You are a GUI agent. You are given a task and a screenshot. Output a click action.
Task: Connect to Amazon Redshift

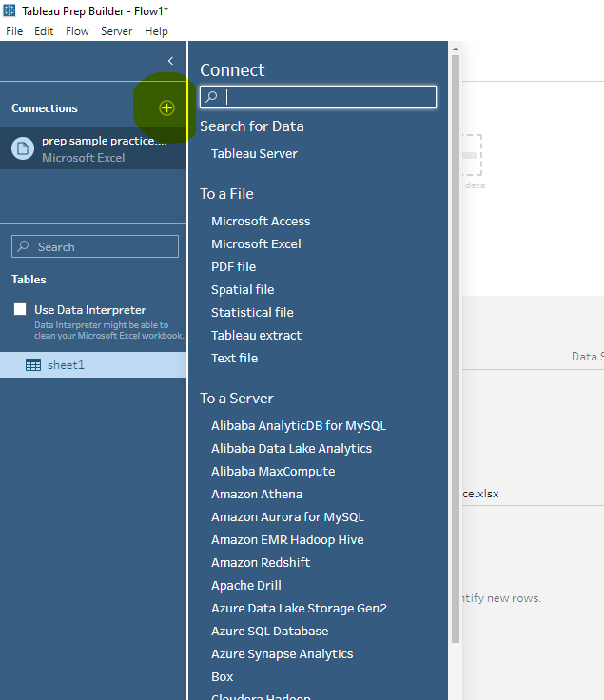(x=261, y=562)
